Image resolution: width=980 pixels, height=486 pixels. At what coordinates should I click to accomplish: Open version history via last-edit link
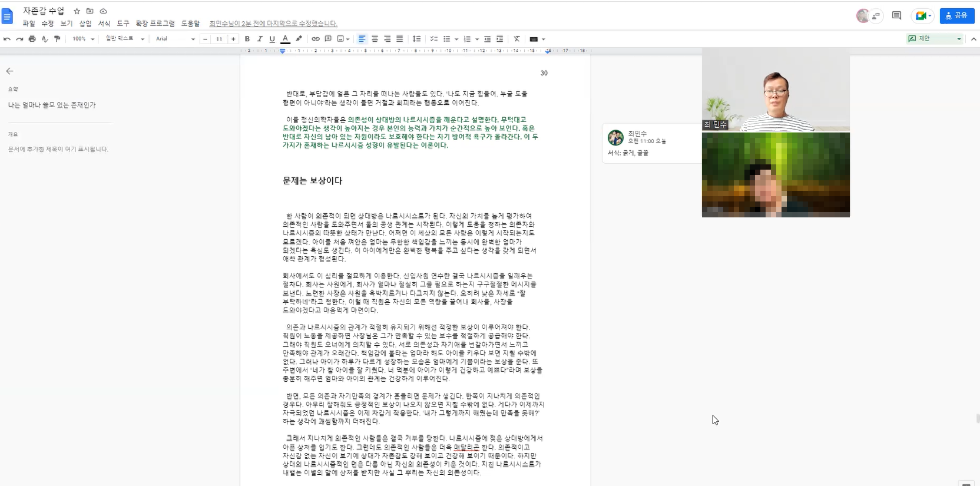coord(273,24)
